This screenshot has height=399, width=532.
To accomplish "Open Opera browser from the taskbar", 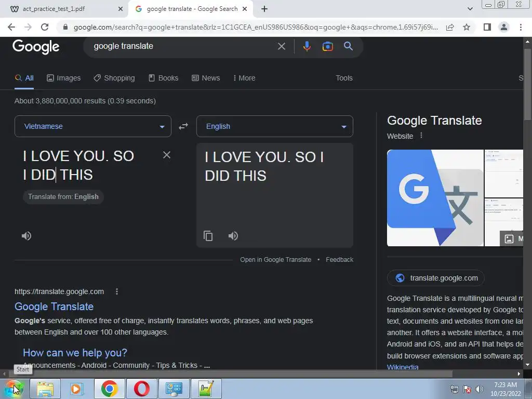I will (141, 389).
